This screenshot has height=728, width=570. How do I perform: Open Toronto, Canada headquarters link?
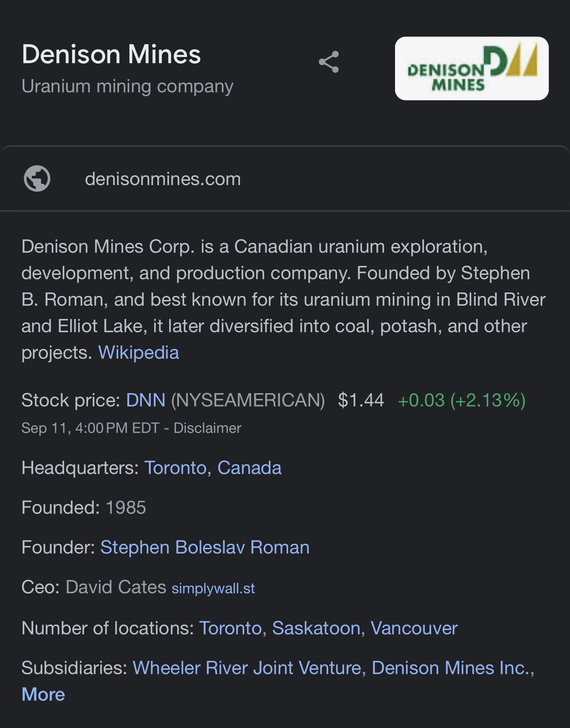213,468
